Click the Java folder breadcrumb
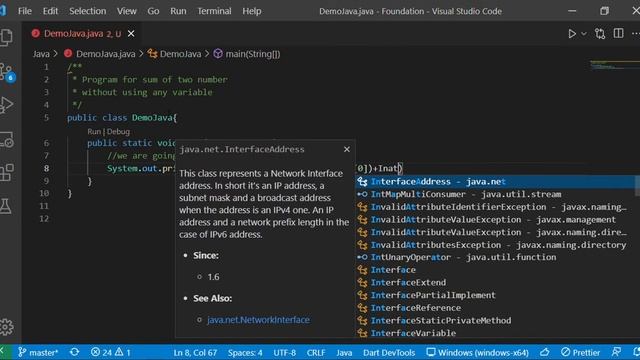Image resolution: width=640 pixels, height=360 pixels. click(x=41, y=54)
